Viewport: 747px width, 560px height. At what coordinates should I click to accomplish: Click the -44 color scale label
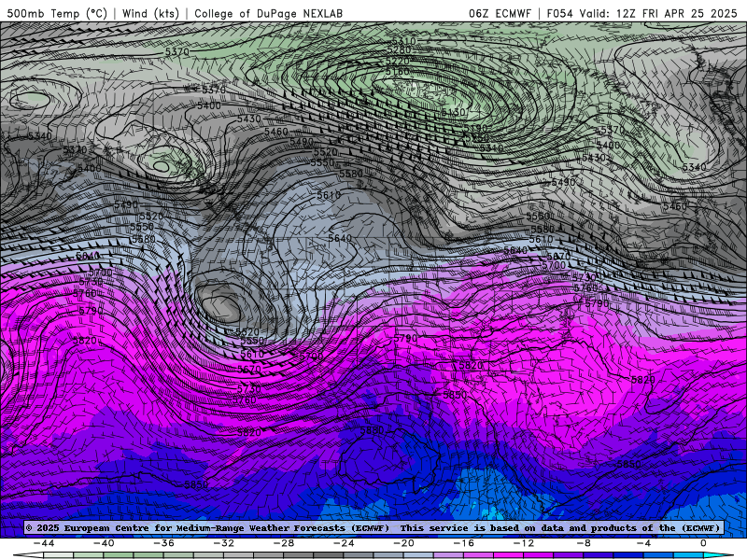tap(44, 543)
